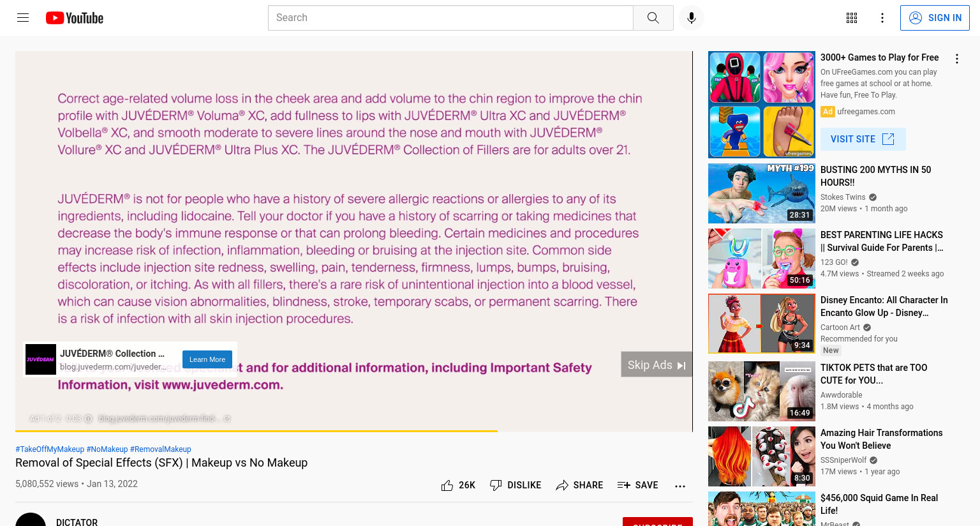Share the video with SHARE

pos(579,485)
